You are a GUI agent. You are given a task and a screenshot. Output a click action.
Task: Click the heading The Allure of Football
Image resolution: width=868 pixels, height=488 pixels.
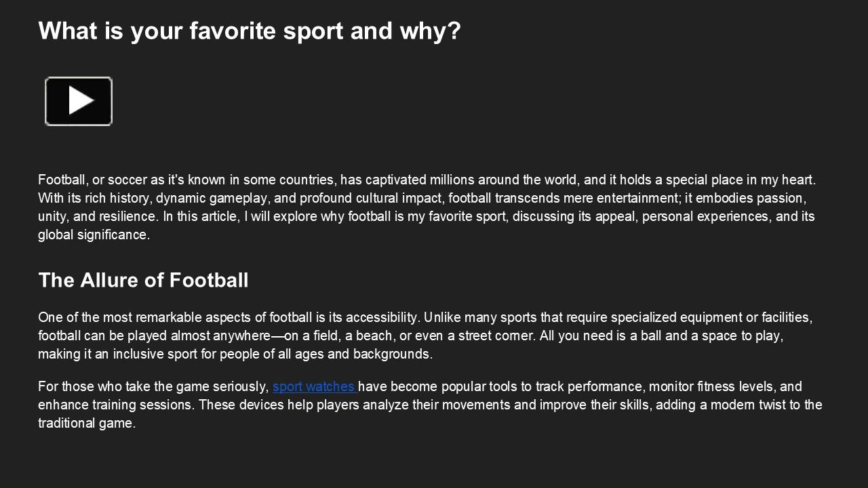pos(143,280)
